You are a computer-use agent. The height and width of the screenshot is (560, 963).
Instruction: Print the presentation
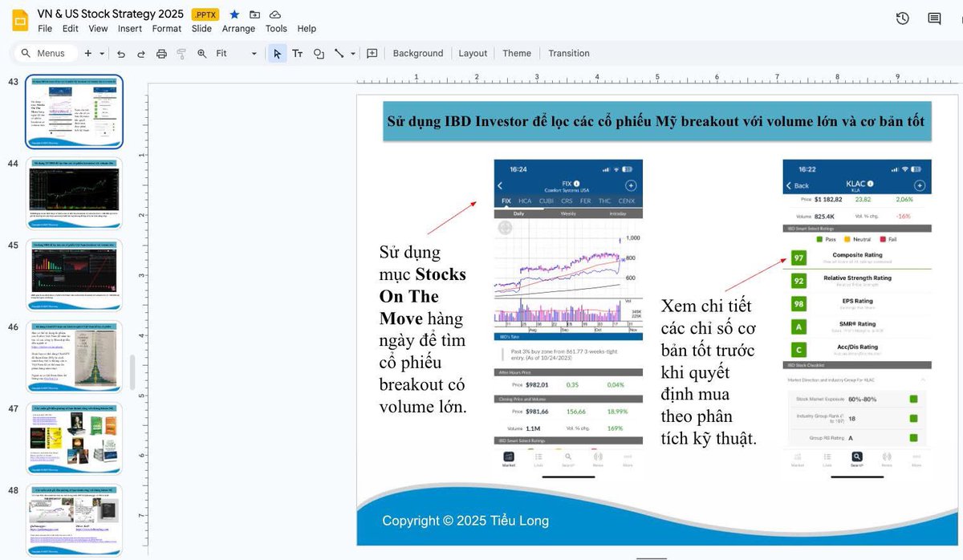pyautogui.click(x=161, y=54)
